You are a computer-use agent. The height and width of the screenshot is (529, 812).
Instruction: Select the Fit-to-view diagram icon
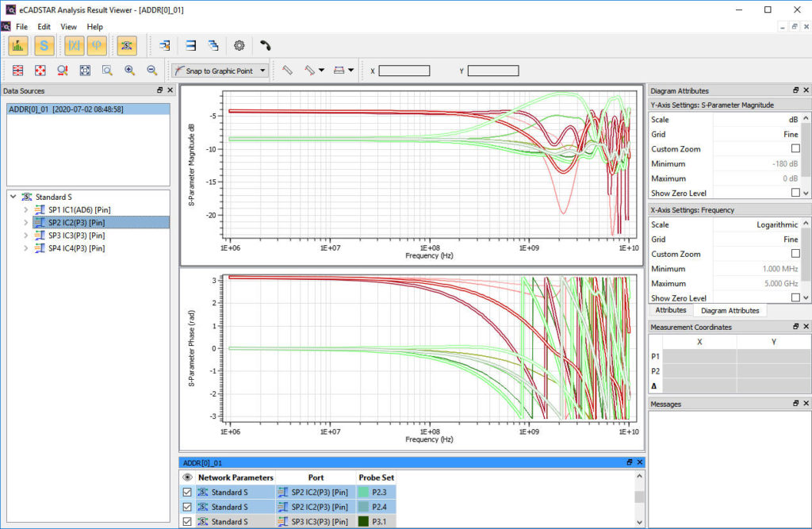[x=85, y=71]
